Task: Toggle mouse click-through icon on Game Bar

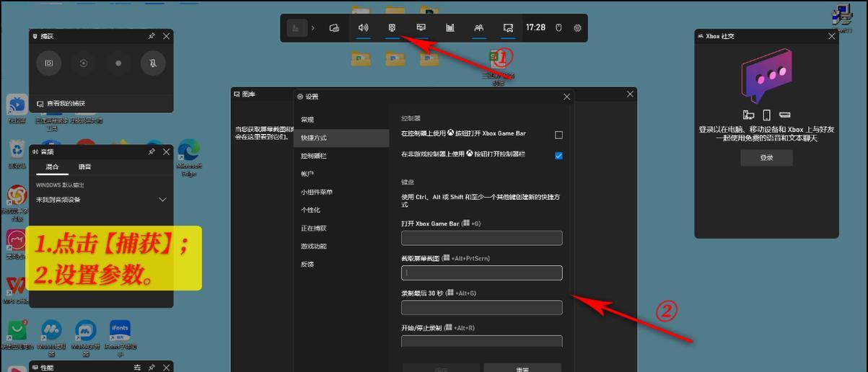Action: (x=558, y=28)
